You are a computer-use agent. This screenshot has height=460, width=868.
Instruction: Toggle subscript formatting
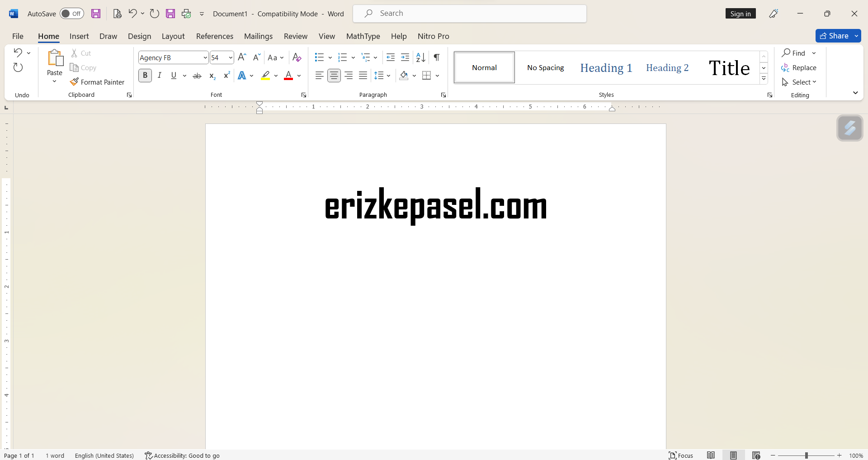212,76
